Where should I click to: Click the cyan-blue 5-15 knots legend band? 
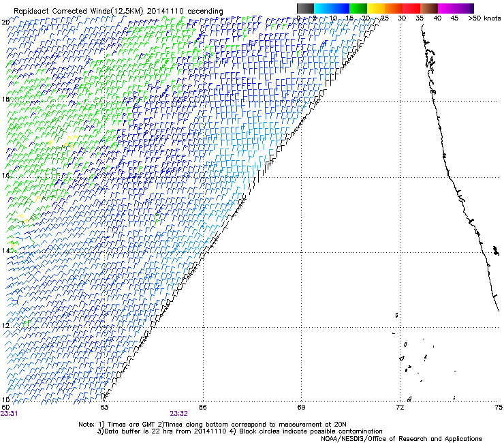tap(332, 8)
